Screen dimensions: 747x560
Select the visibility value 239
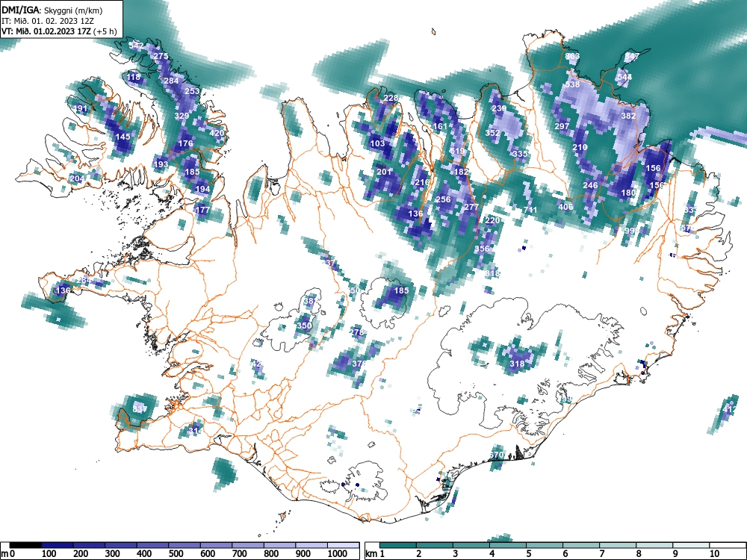(x=499, y=108)
